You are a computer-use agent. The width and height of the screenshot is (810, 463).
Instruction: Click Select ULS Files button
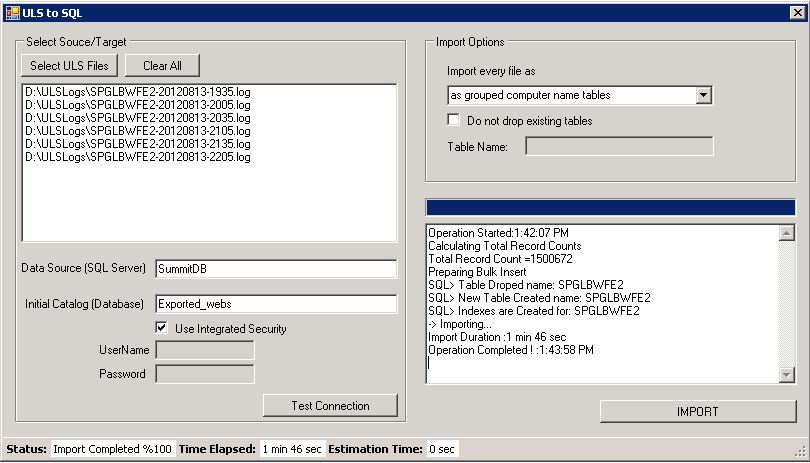(70, 65)
